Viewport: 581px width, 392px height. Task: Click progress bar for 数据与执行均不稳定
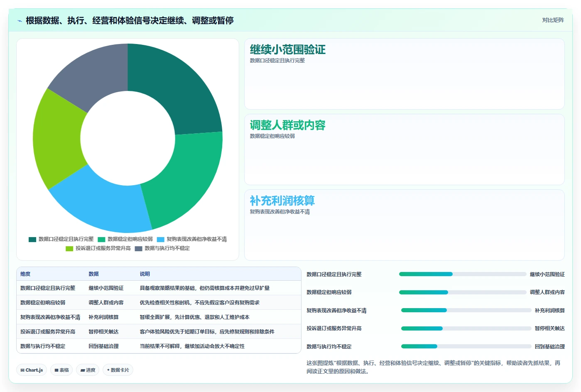point(466,346)
